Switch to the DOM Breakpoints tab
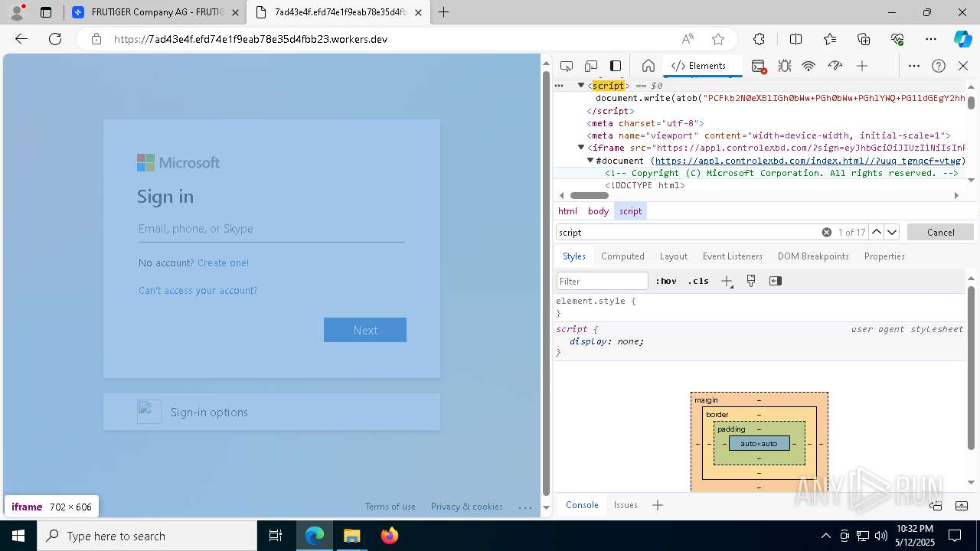This screenshot has width=980, height=551. pos(813,256)
